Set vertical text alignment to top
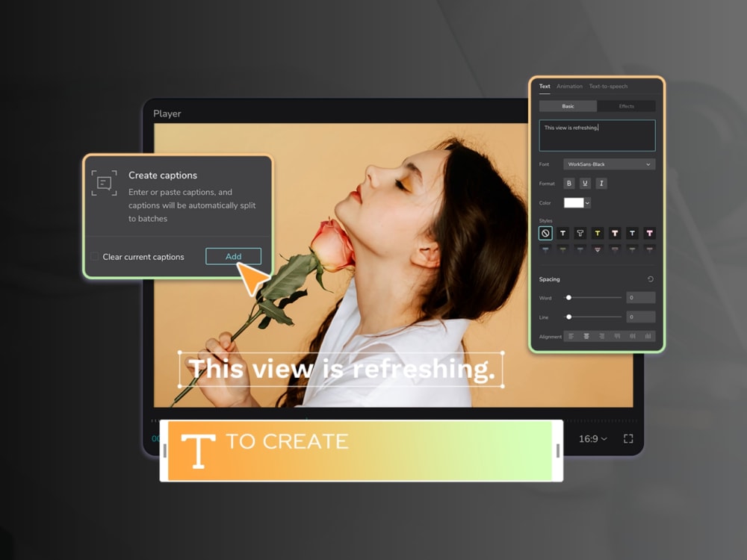 tap(618, 336)
